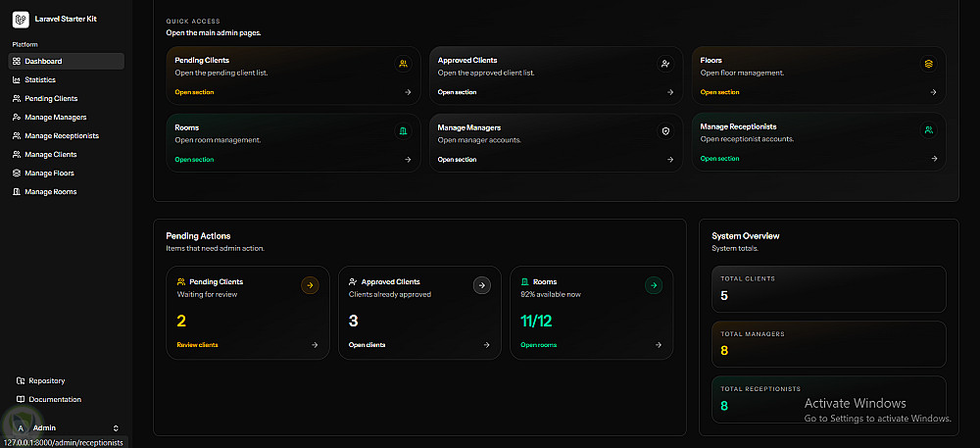980x448 pixels.
Task: Open the Repository link in sidebar
Action: (x=46, y=380)
